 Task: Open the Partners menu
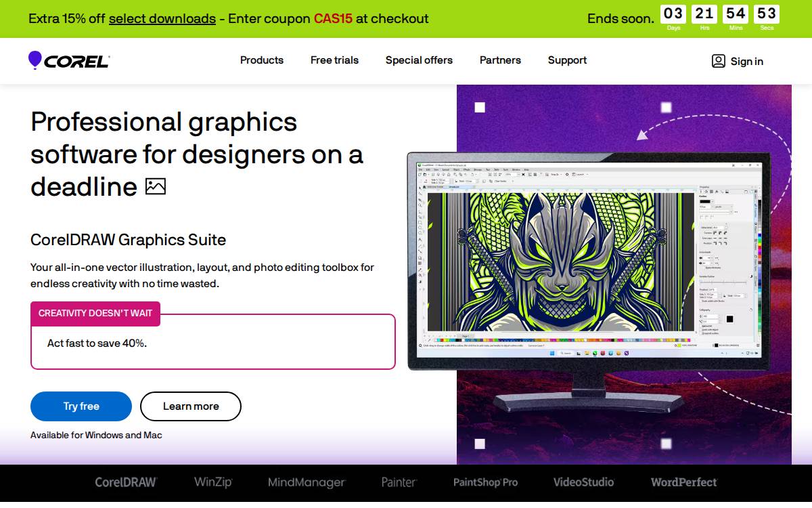click(x=500, y=60)
